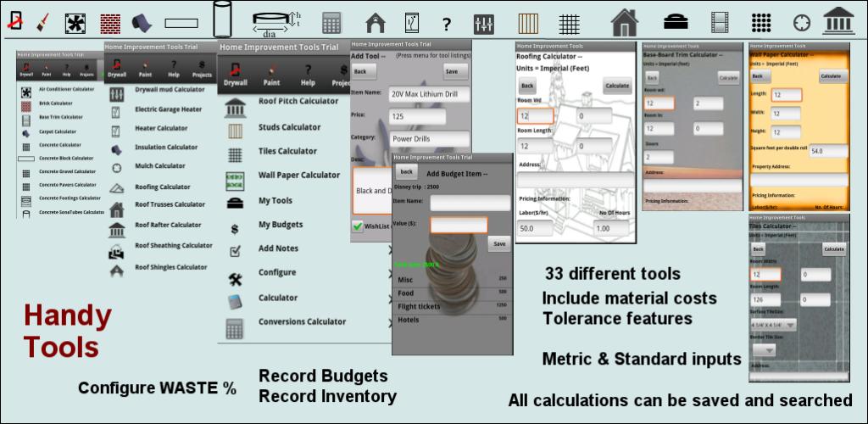Screen dimensions: 868x424
Task: Click the calculator icon beside Conversions Calculator
Action: click(234, 329)
